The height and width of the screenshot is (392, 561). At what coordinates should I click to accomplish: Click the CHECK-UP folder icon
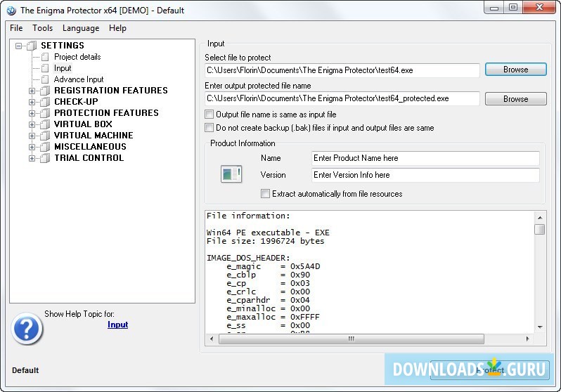click(45, 102)
